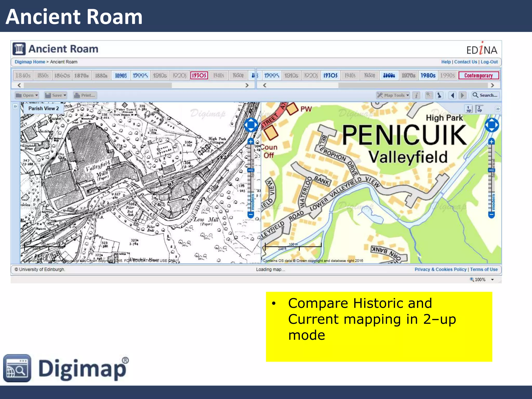
Task: Select the highlighted 1930s in left timeline
Action: [x=199, y=76]
